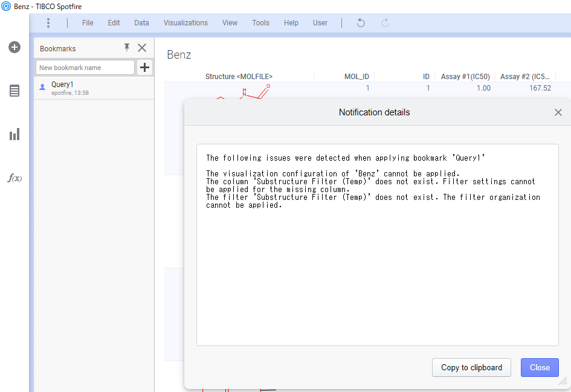Open the three-dot overflow menu icon
The image size is (571, 392).
tap(48, 23)
